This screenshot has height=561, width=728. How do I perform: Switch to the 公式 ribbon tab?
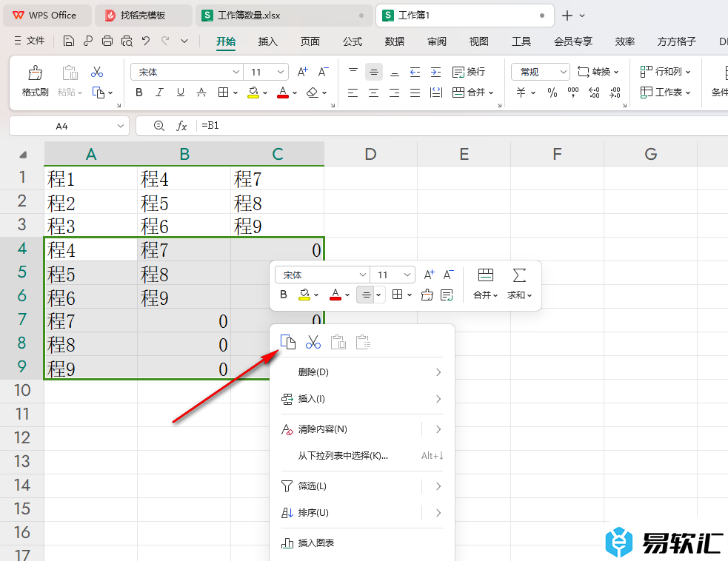353,41
